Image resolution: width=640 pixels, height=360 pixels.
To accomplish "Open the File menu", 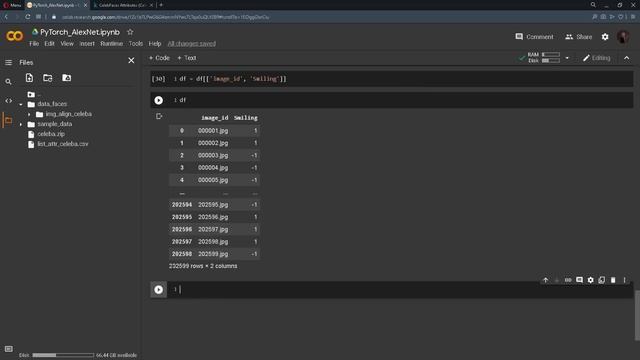I will point(34,44).
